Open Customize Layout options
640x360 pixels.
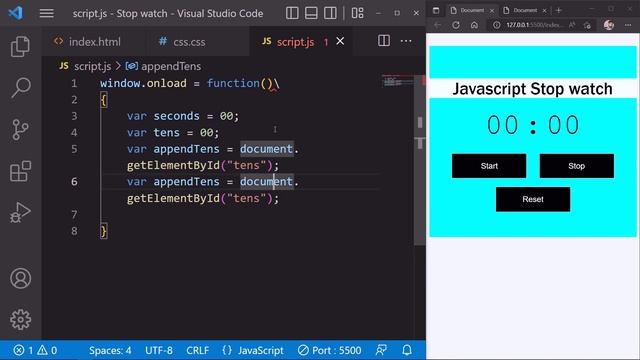pyautogui.click(x=358, y=13)
